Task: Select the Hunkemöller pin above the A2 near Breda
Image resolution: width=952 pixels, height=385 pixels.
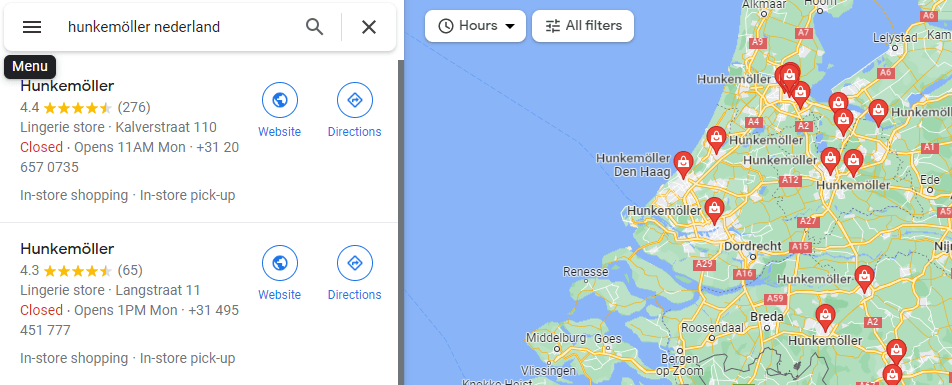Action: (865, 279)
